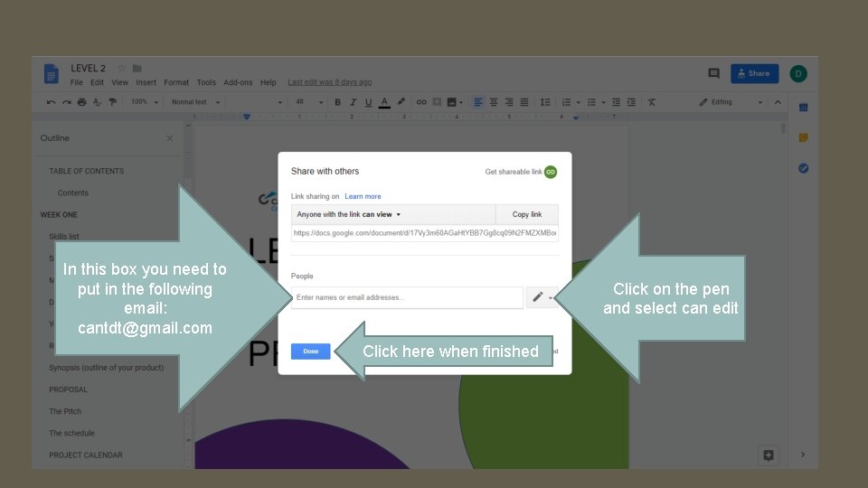Click the Line spacing icon
The width and height of the screenshot is (868, 488).
click(x=545, y=102)
